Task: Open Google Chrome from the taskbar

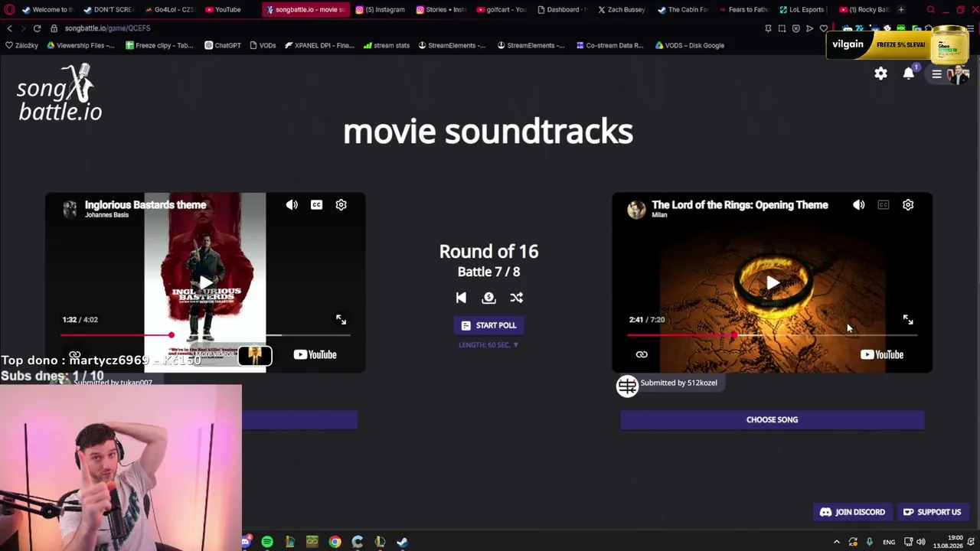Action: 335,542
